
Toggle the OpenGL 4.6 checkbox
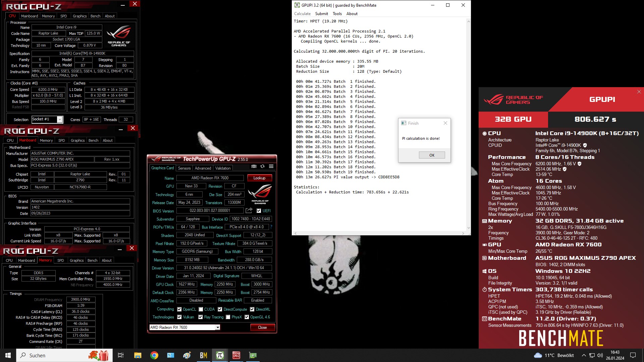click(x=247, y=317)
